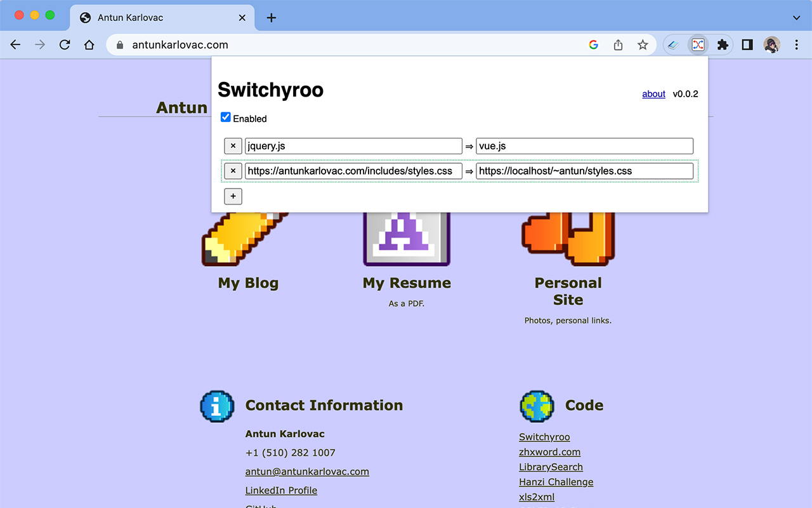The height and width of the screenshot is (508, 812).
Task: Click the Google G icon in address bar
Action: tap(593, 44)
